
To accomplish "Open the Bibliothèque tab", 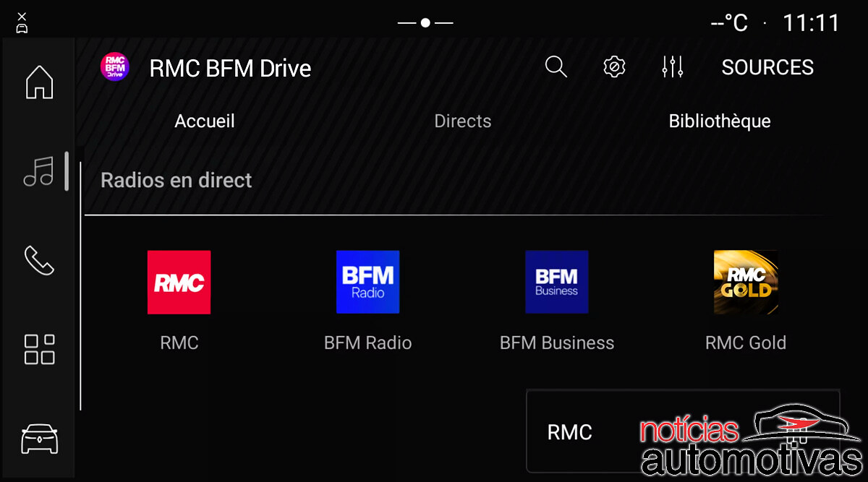I will [720, 121].
